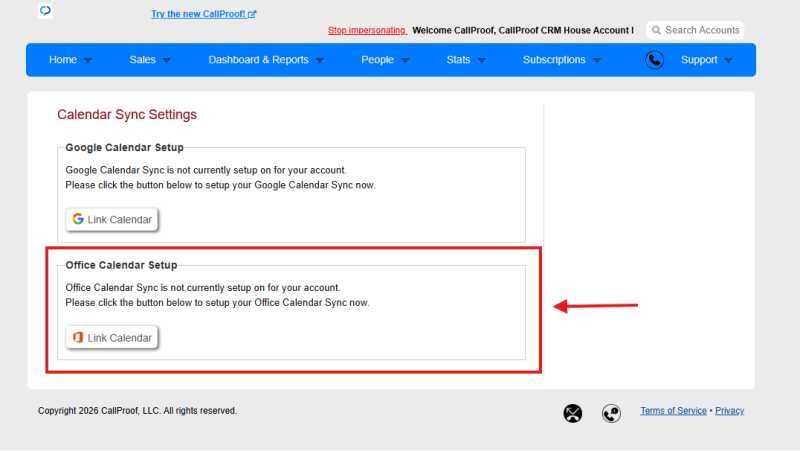The image size is (800, 451).
Task: Link the Office Calendar
Action: pos(112,338)
